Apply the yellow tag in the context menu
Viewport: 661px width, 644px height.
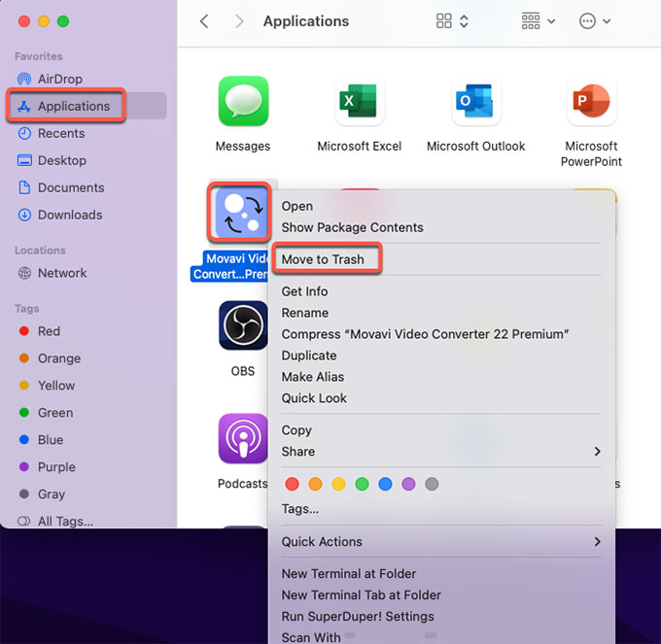pos(338,484)
